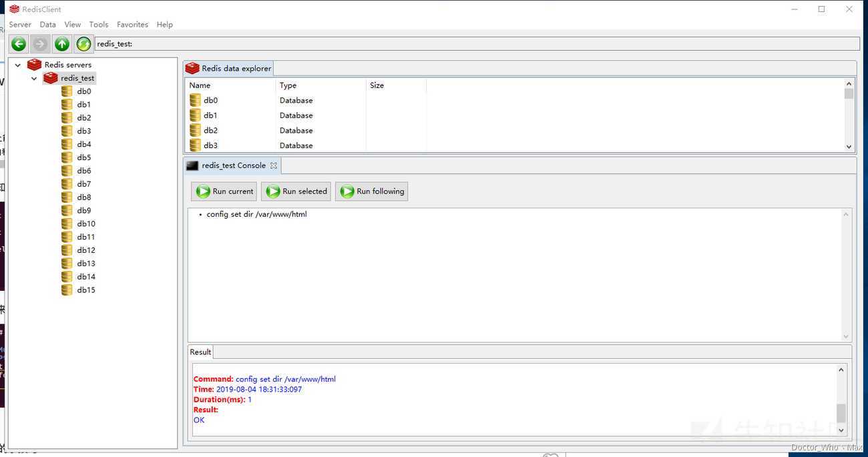Collapse the redis_test server node

point(34,79)
